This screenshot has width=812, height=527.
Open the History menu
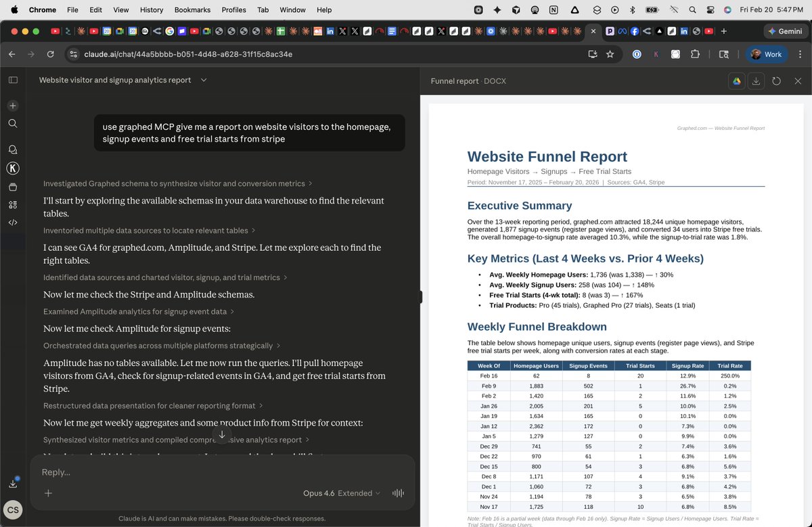[152, 9]
